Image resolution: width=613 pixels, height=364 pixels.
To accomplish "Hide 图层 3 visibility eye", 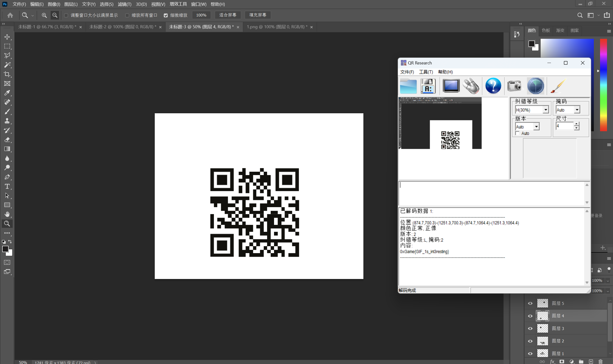I will (530, 328).
